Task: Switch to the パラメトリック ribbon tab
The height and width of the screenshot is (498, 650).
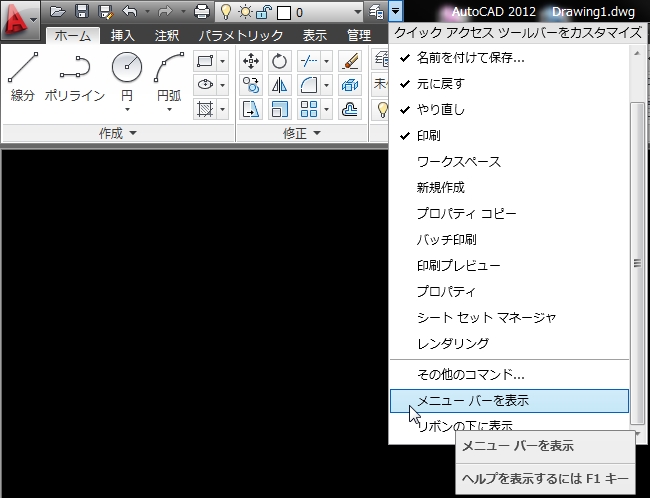Action: (x=240, y=36)
